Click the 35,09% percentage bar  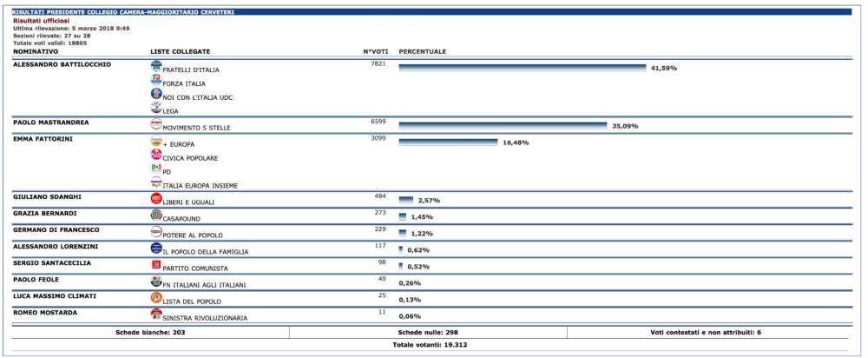(x=502, y=126)
